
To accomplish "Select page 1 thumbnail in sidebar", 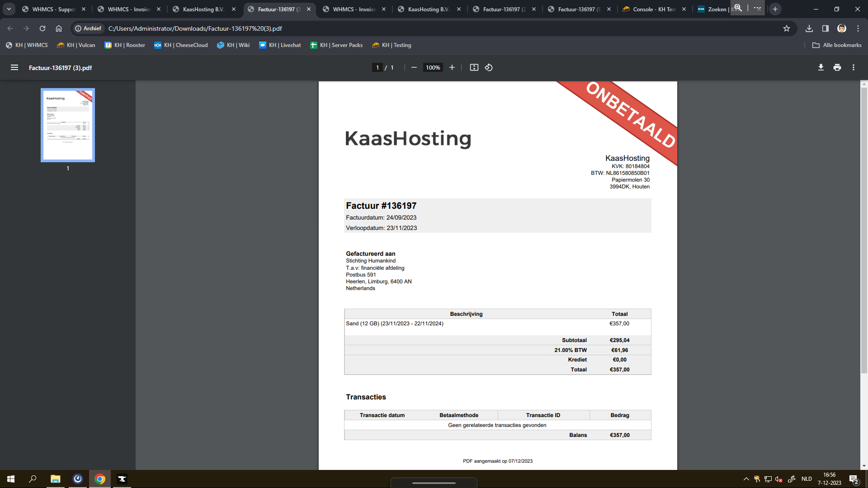I will tap(68, 125).
